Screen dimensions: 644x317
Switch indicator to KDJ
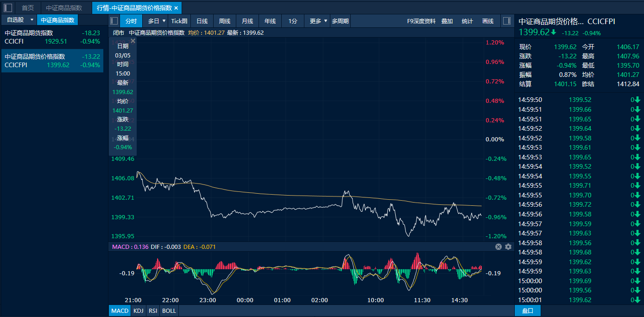click(138, 311)
